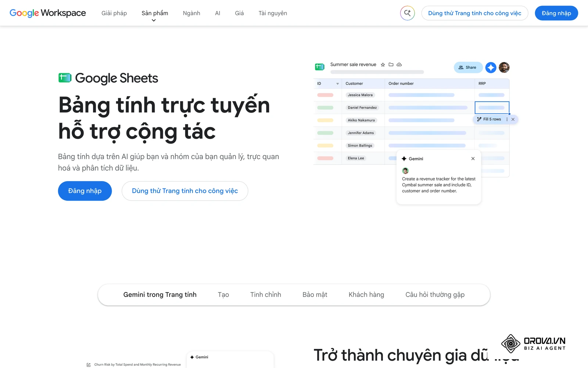Click hero Dùng thử Trang tính cho công việc
Screen dimensions: 588x368
pos(185,191)
